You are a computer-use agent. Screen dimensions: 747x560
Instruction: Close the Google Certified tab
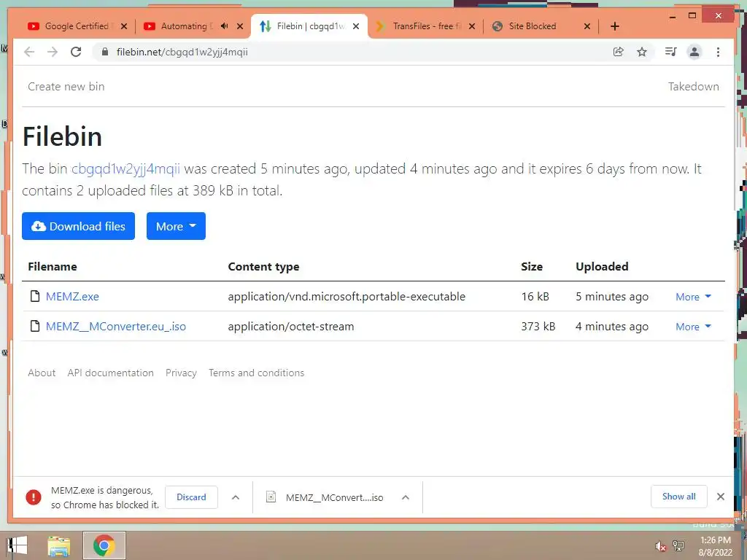point(124,26)
